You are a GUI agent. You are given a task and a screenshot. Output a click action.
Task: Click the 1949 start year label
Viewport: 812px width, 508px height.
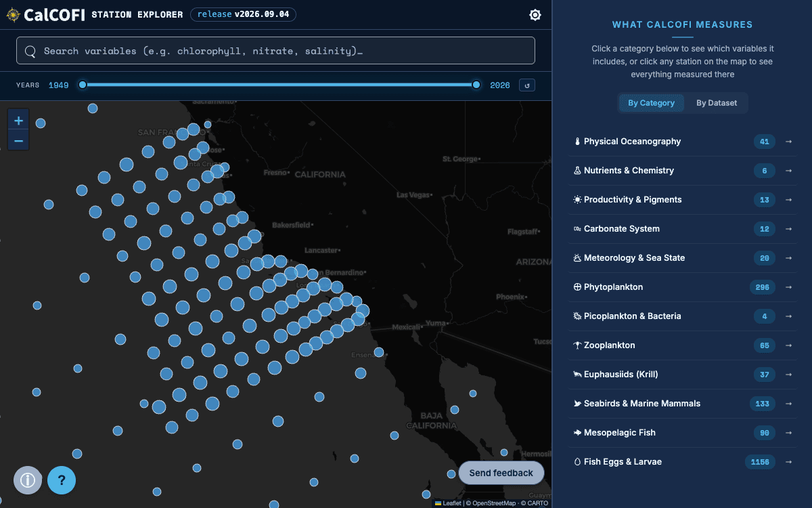[x=58, y=85]
